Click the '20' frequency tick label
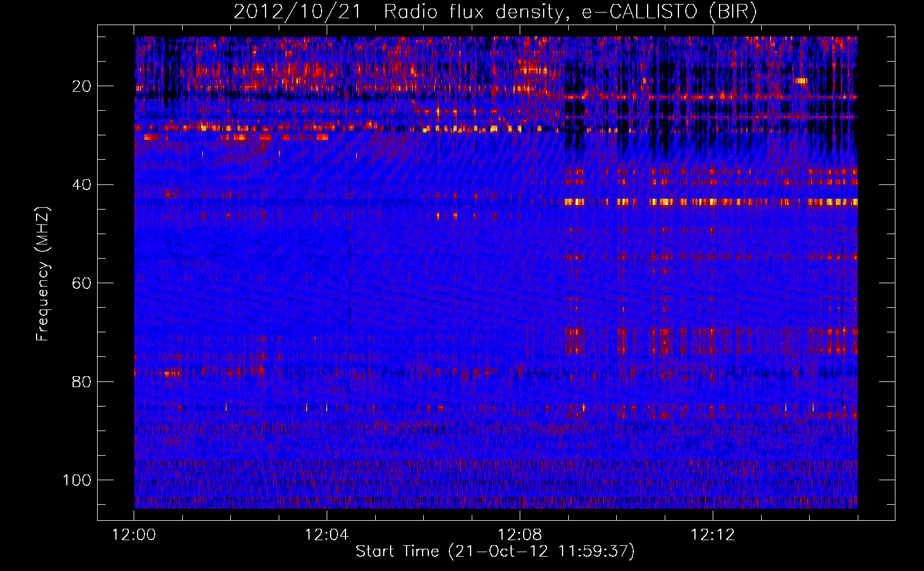 coord(82,86)
